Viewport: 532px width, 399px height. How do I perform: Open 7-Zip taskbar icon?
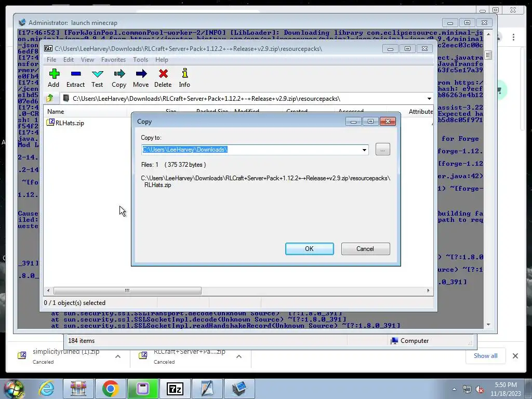pos(175,389)
